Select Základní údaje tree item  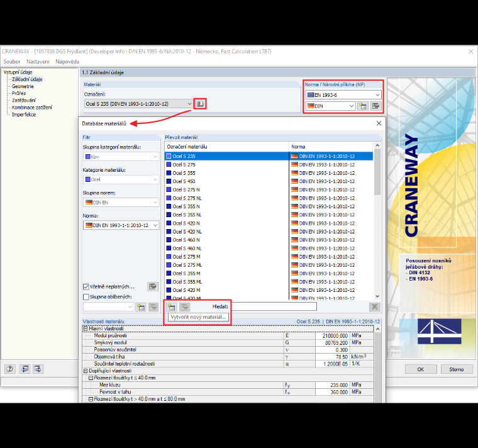pos(27,79)
